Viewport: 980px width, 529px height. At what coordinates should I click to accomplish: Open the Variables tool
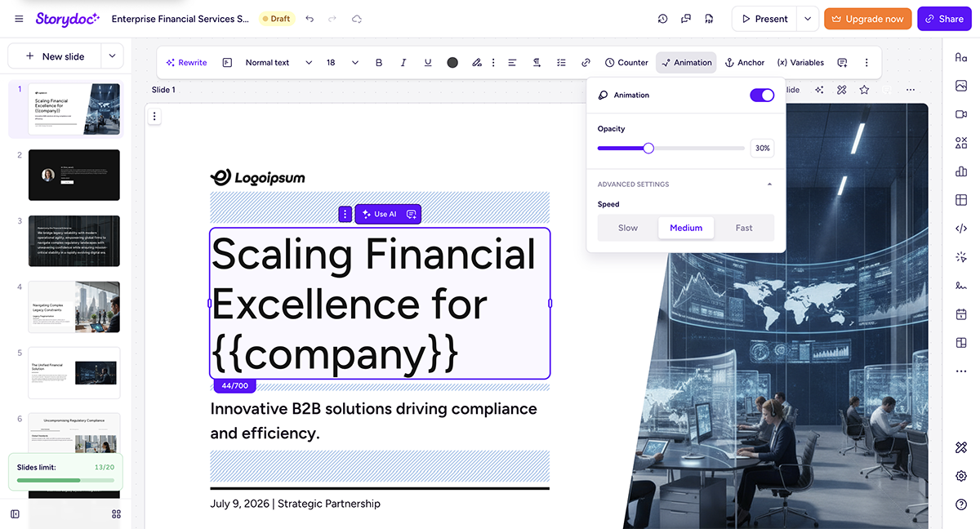(x=800, y=62)
